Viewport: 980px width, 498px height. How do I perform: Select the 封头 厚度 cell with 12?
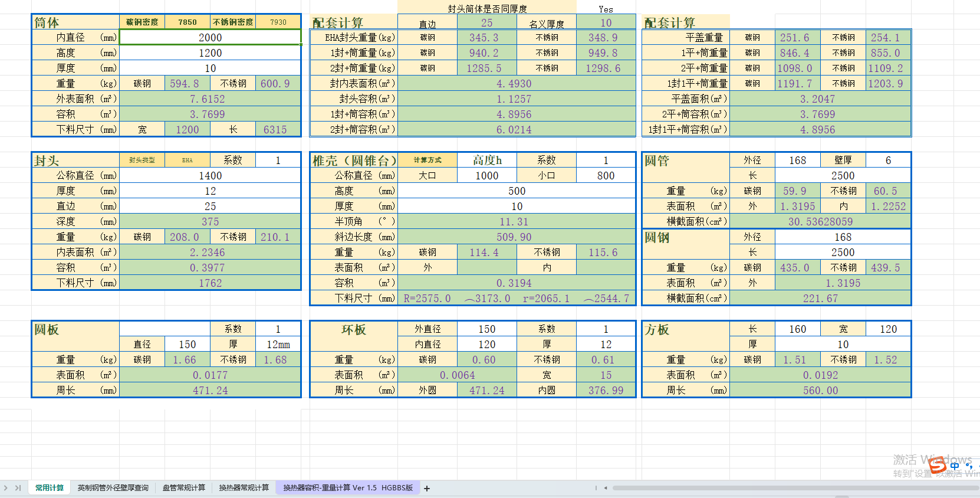[211, 191]
